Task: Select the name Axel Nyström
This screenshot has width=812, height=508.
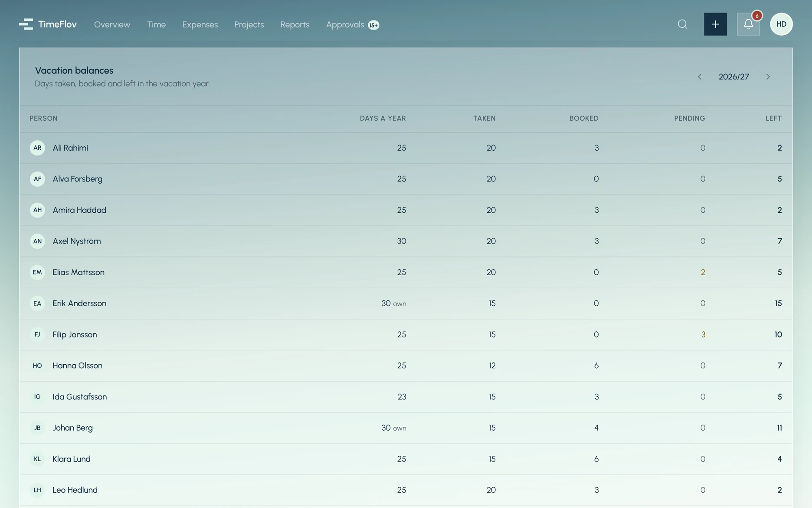Action: pyautogui.click(x=77, y=241)
